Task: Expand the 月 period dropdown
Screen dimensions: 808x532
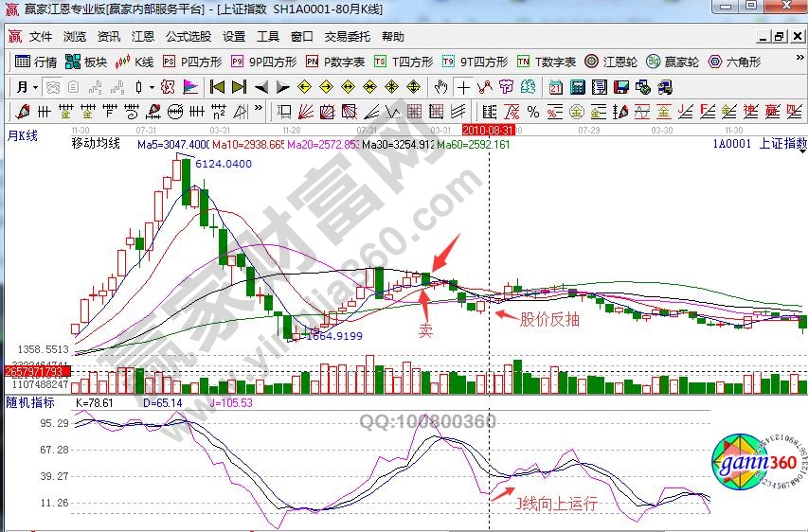Action: 24,87
